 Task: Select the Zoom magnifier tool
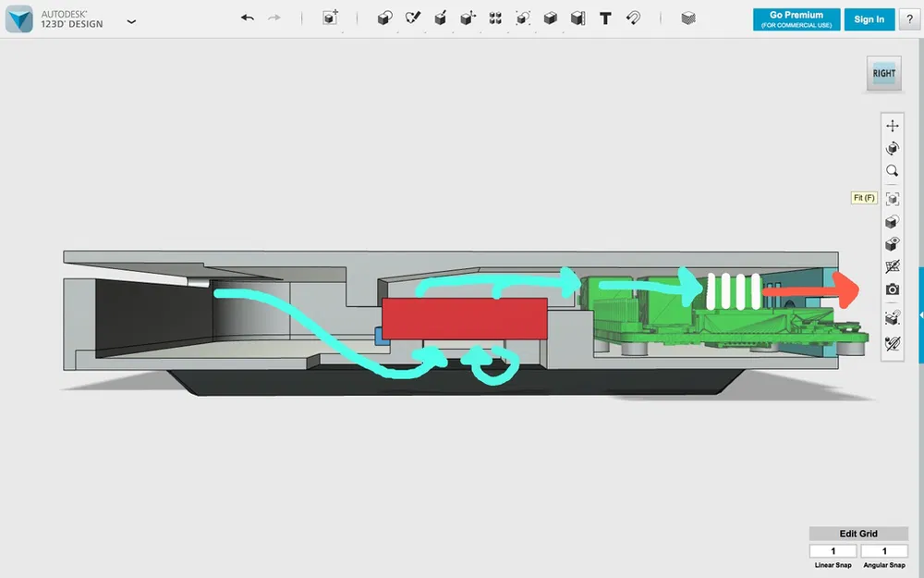(x=893, y=171)
